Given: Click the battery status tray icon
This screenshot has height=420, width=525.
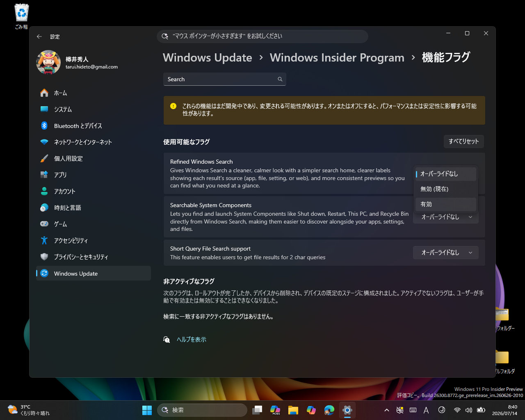Looking at the screenshot, I should 481,410.
